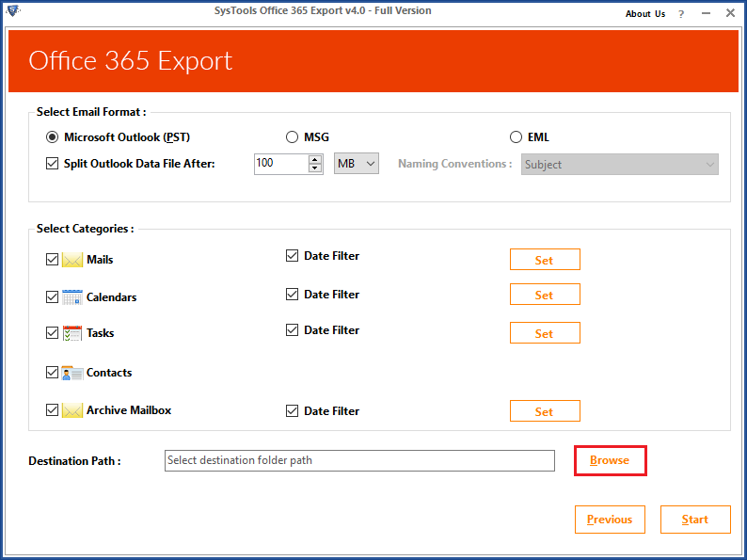Image resolution: width=747 pixels, height=560 pixels.
Task: Disable Date Filter for Mails
Action: point(292,256)
